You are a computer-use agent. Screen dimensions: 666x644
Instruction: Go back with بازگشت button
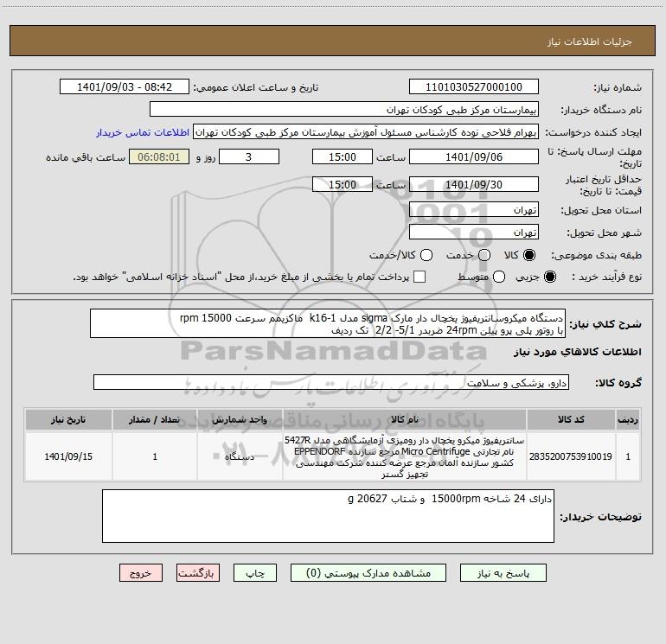pos(198,573)
